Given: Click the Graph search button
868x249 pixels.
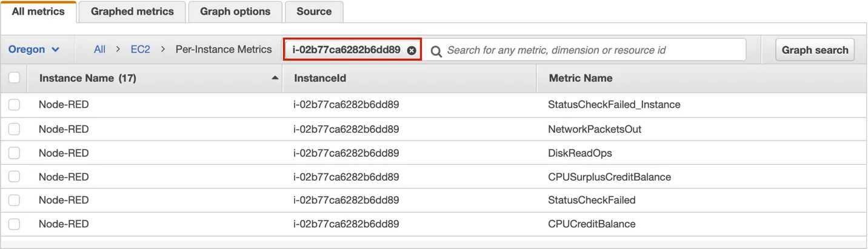Looking at the screenshot, I should click(815, 50).
